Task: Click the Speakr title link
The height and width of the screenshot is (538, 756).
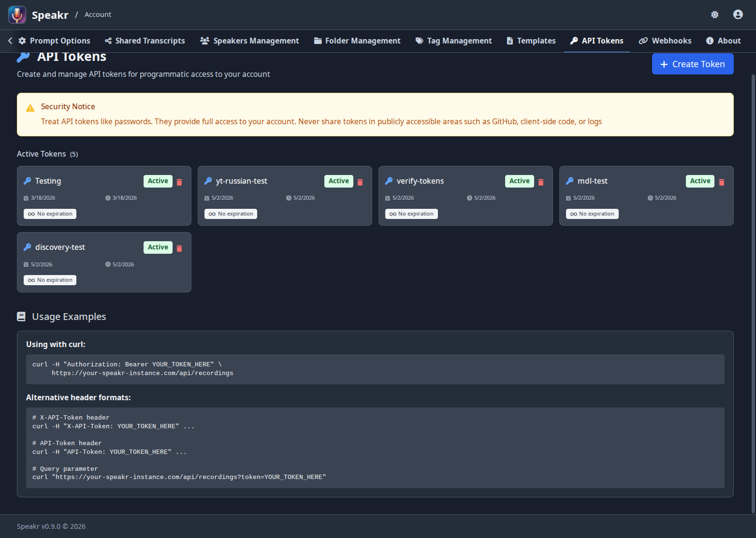Action: tap(50, 15)
